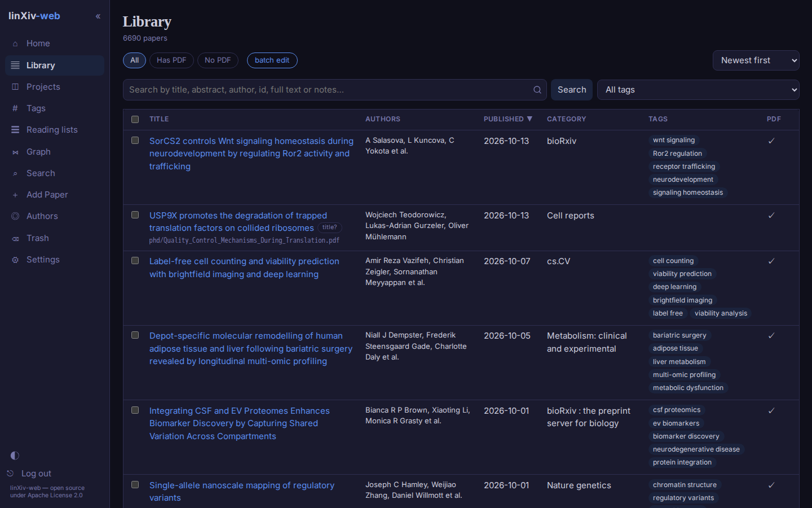Click the 'wnt signaling' tag chip

coord(674,140)
